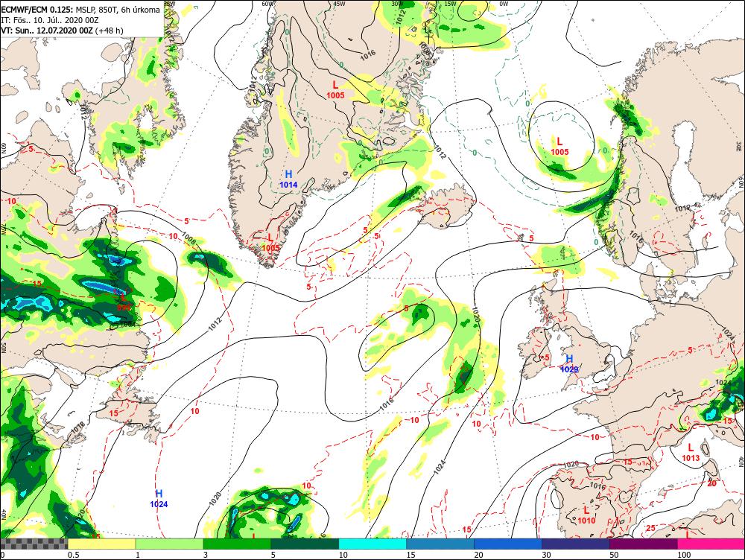Click the '50' legend scale value
This screenshot has width=745, height=560.
tap(614, 555)
